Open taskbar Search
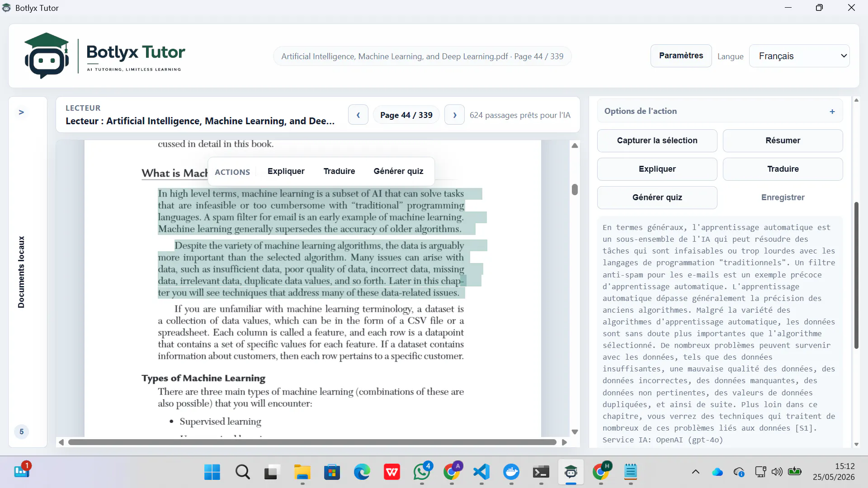868x488 pixels. click(x=243, y=472)
